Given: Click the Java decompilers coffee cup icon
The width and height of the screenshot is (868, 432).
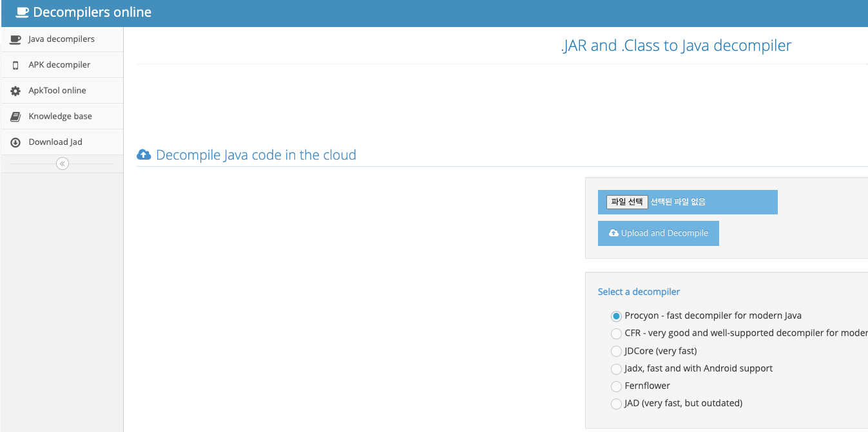Looking at the screenshot, I should tap(15, 39).
